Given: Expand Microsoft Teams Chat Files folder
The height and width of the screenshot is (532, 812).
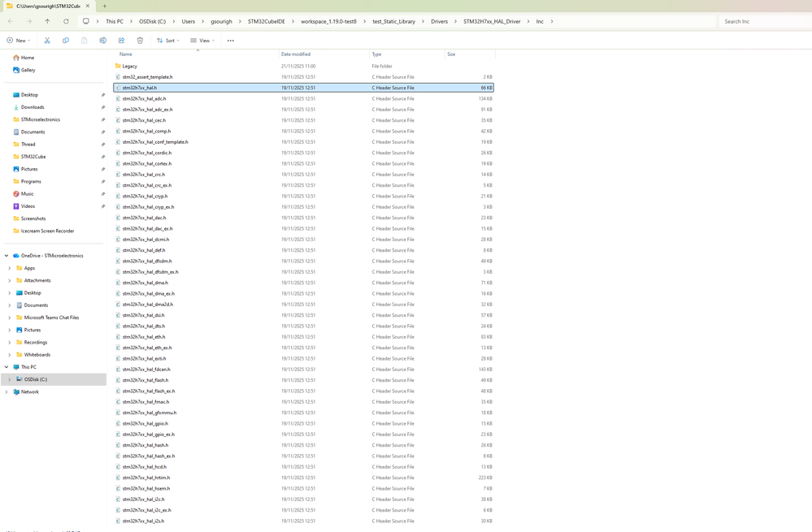Looking at the screenshot, I should 9,318.
